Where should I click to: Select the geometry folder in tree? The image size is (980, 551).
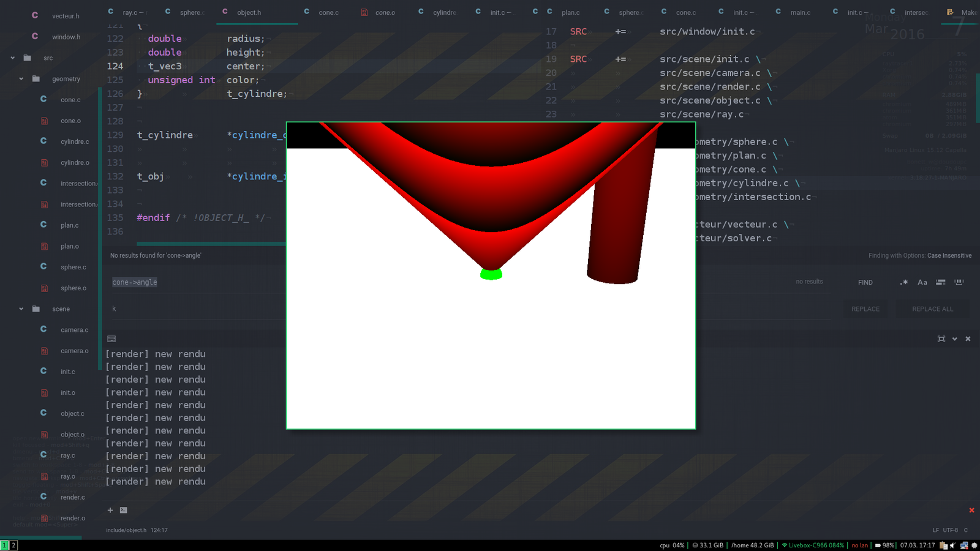point(66,79)
